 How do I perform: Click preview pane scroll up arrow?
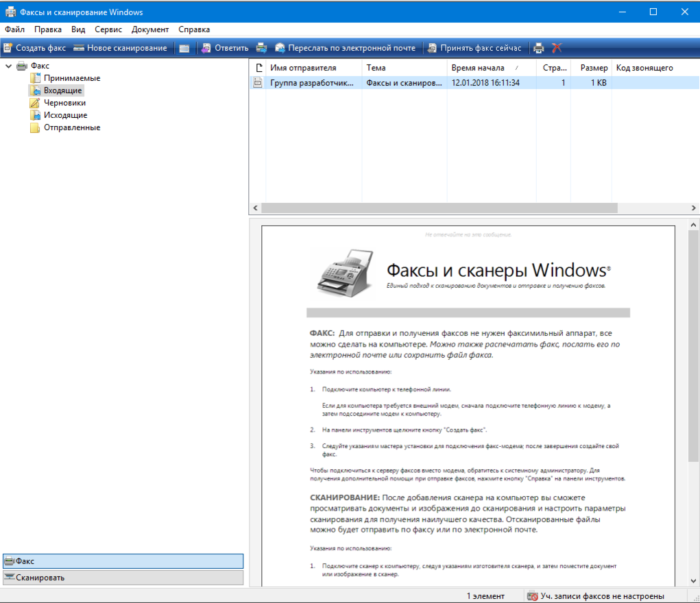click(x=693, y=225)
